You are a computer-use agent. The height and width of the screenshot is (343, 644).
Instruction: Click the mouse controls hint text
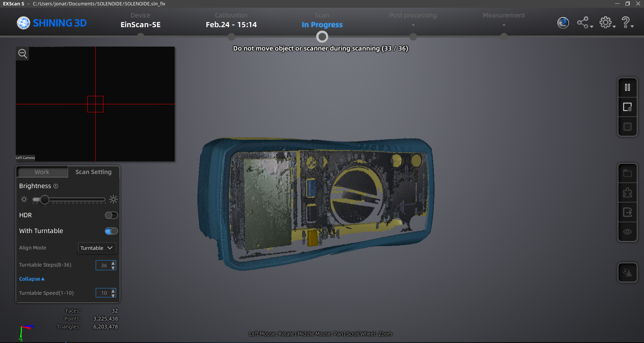[321, 334]
